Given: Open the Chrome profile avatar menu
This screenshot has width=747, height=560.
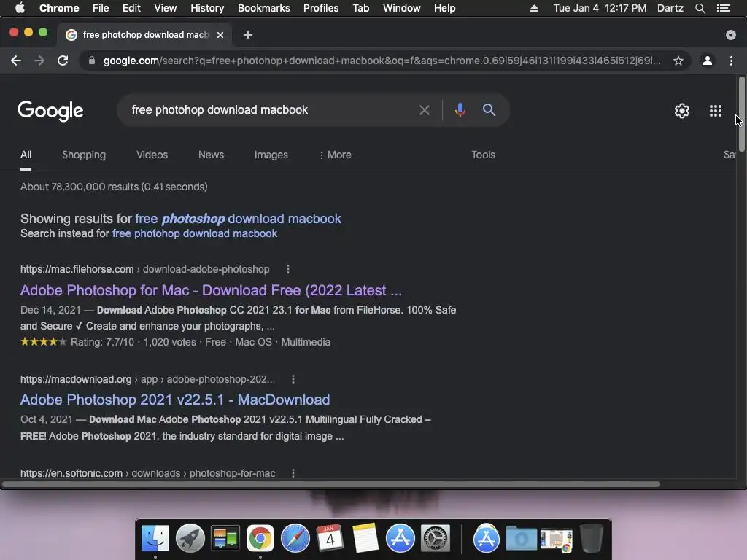Looking at the screenshot, I should pos(708,61).
